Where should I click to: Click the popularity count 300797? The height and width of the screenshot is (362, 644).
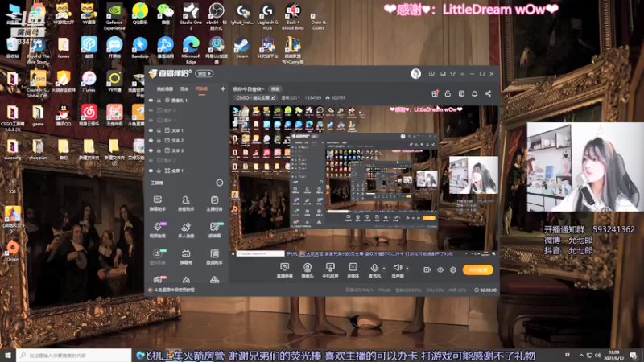tap(336, 97)
